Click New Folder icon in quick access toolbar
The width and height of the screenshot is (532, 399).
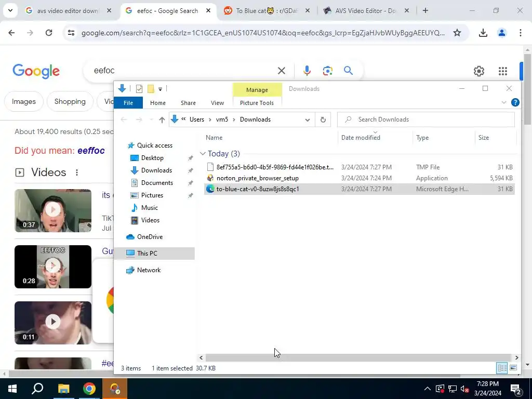[x=151, y=89]
